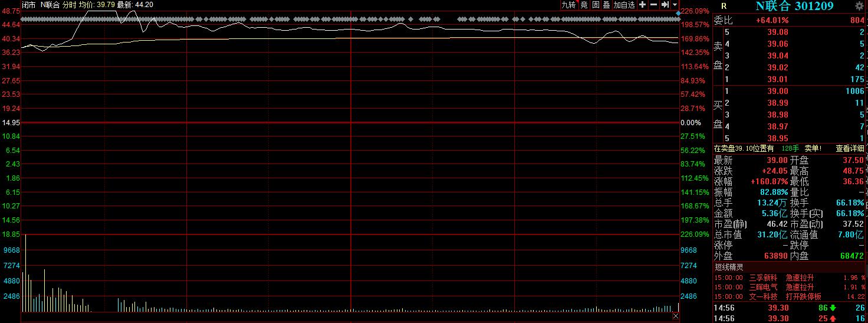Image resolution: width=868 pixels, height=323 pixels.
Task: Click buy level 2 price 38.99
Action: click(777, 103)
